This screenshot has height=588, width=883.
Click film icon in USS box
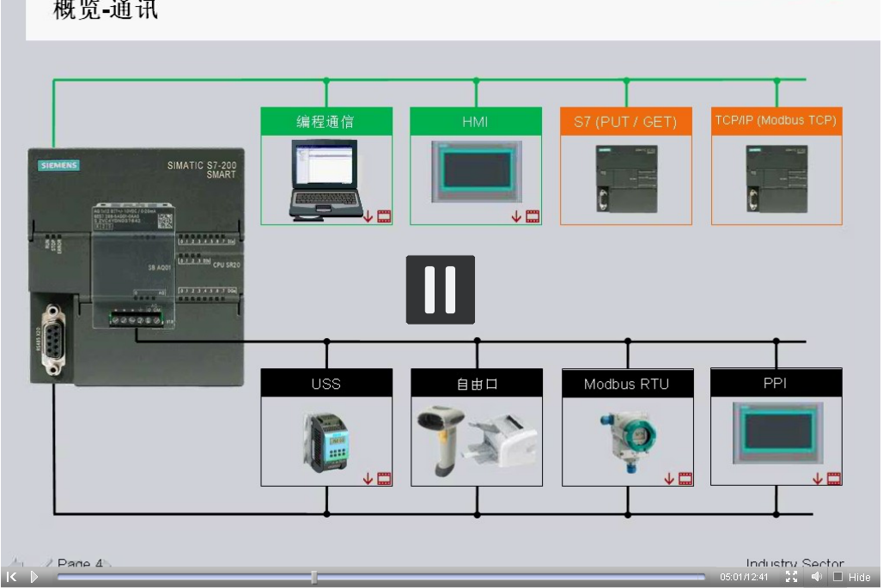pos(384,479)
